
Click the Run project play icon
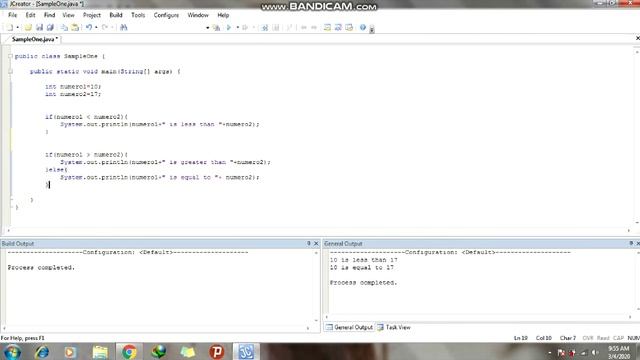(x=229, y=27)
